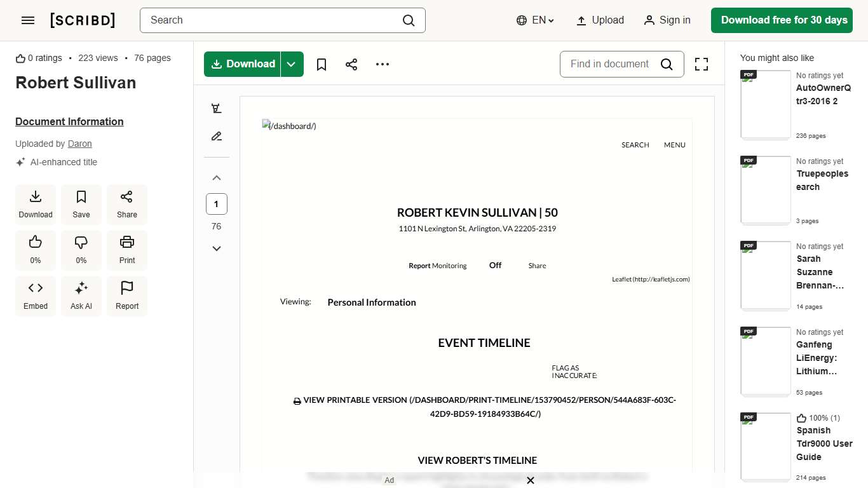Give the document a thumbs down

tap(81, 250)
